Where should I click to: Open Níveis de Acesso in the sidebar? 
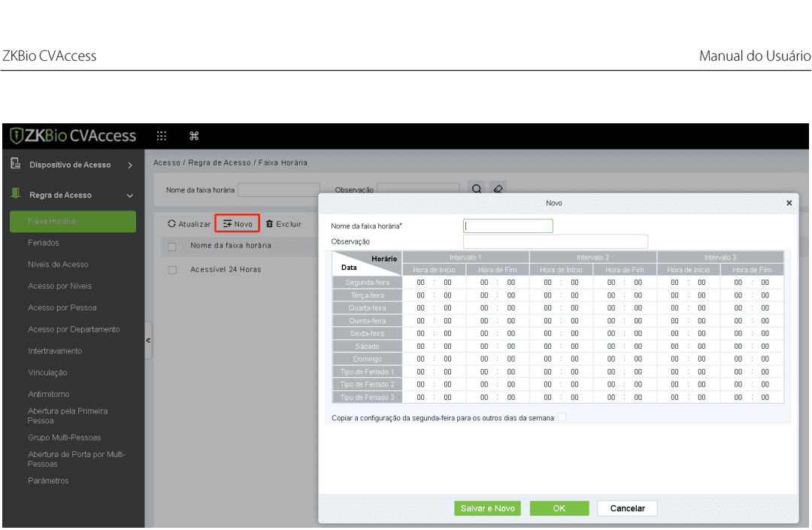pos(58,265)
